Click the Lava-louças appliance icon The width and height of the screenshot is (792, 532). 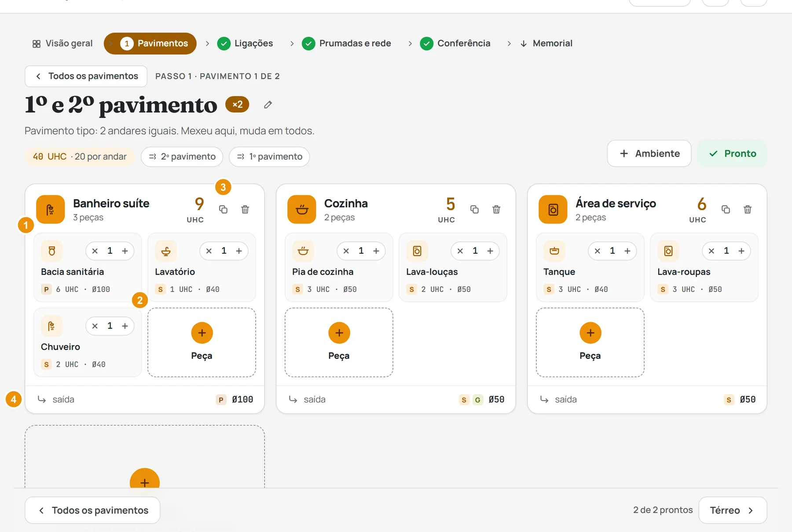click(x=417, y=251)
